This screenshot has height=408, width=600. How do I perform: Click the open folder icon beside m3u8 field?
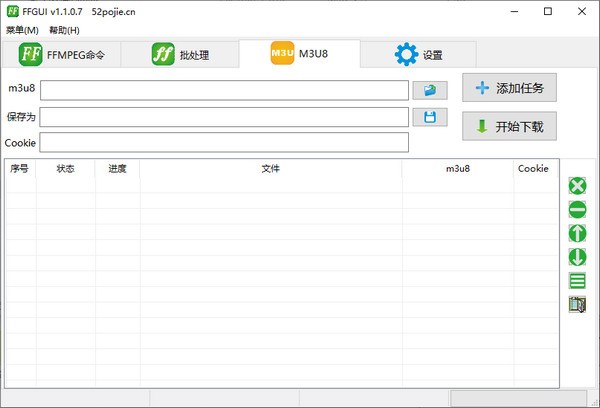[x=430, y=90]
